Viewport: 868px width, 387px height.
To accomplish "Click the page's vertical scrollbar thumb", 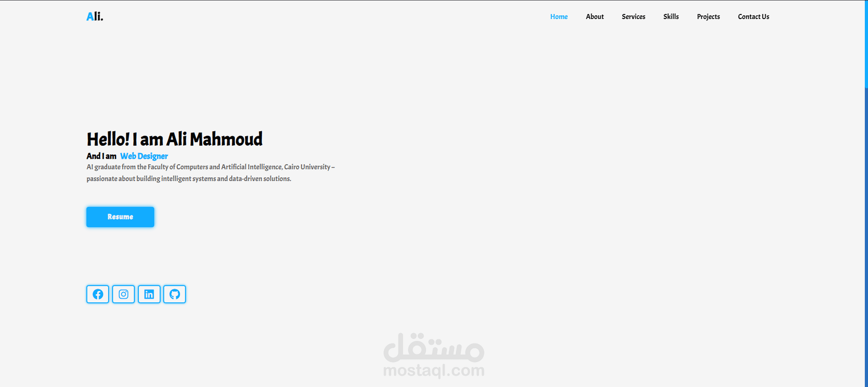I will 866,44.
